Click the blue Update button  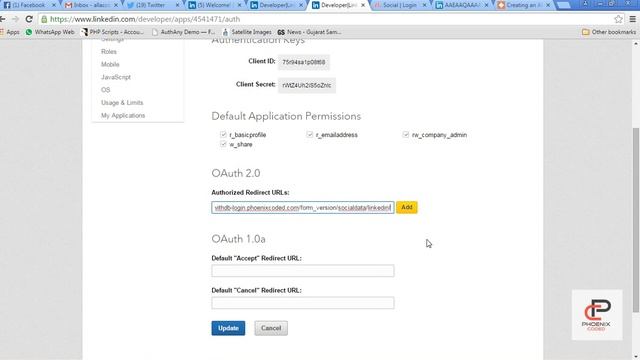click(228, 328)
